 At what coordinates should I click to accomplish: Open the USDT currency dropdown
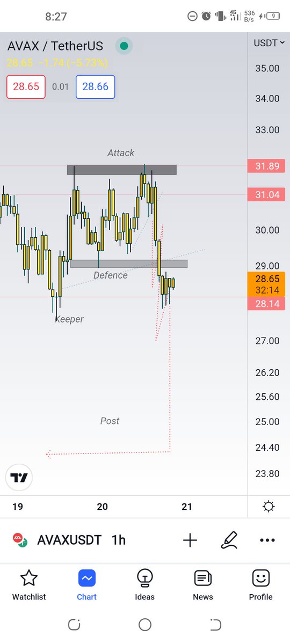[x=269, y=43]
